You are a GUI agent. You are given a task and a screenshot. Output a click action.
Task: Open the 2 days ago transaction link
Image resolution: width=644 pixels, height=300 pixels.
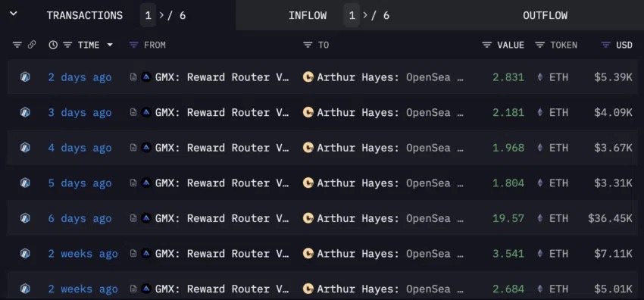(80, 77)
